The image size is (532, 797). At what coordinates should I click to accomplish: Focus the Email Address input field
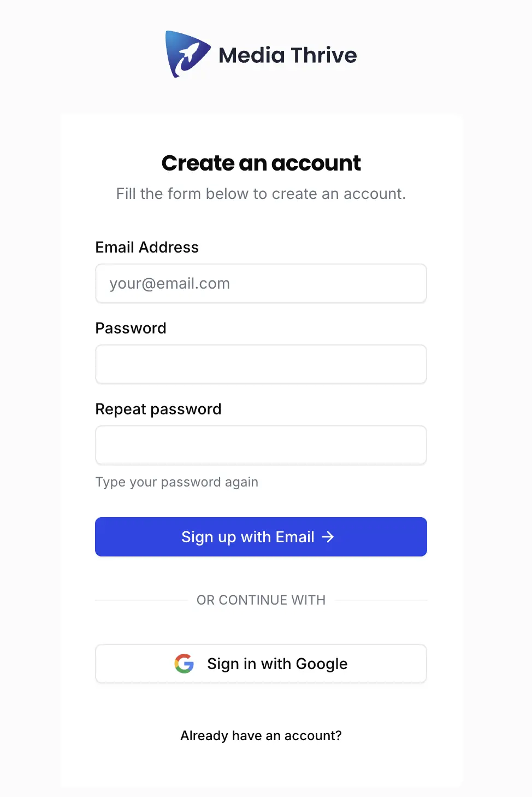point(261,283)
